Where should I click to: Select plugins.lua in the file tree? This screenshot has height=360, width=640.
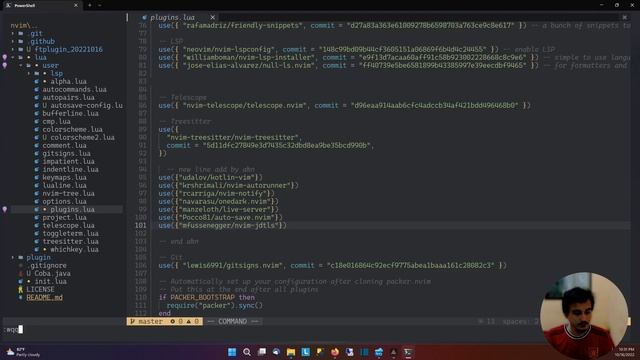point(72,209)
